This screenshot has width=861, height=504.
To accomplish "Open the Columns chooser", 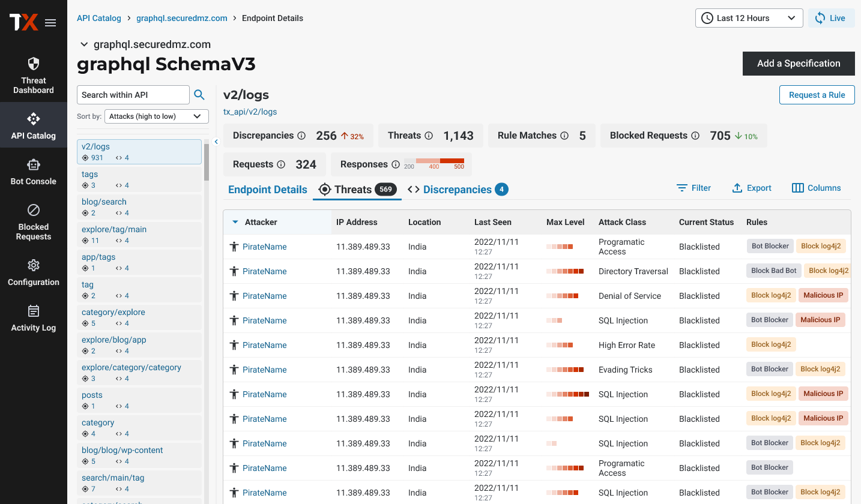I will click(816, 188).
